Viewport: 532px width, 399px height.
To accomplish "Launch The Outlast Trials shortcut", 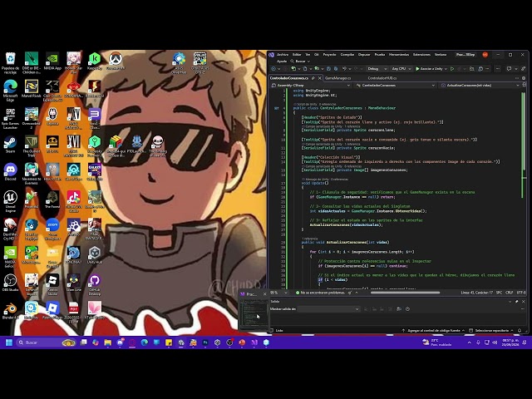I will click(32, 146).
